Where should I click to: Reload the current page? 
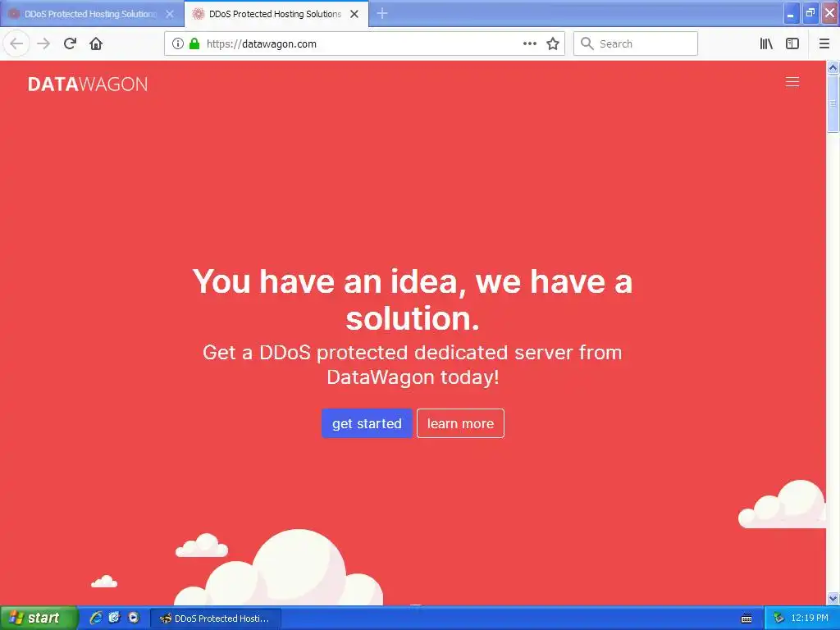pos(70,43)
